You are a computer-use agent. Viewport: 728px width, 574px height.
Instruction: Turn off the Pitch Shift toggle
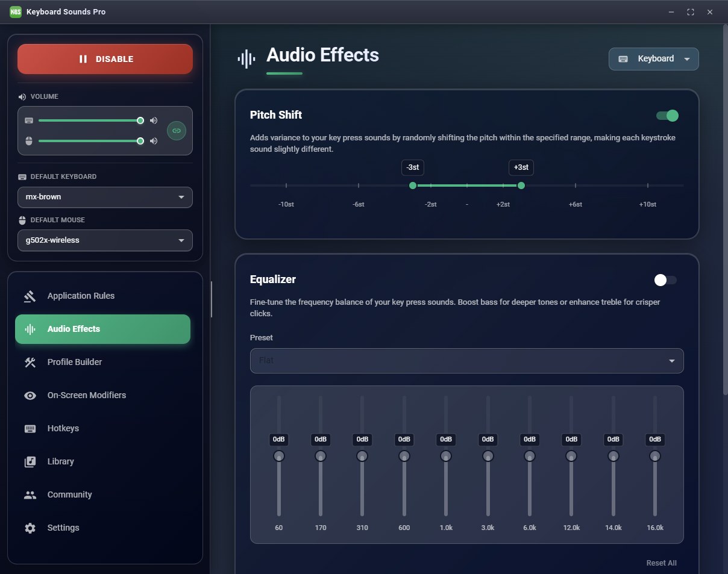click(667, 116)
